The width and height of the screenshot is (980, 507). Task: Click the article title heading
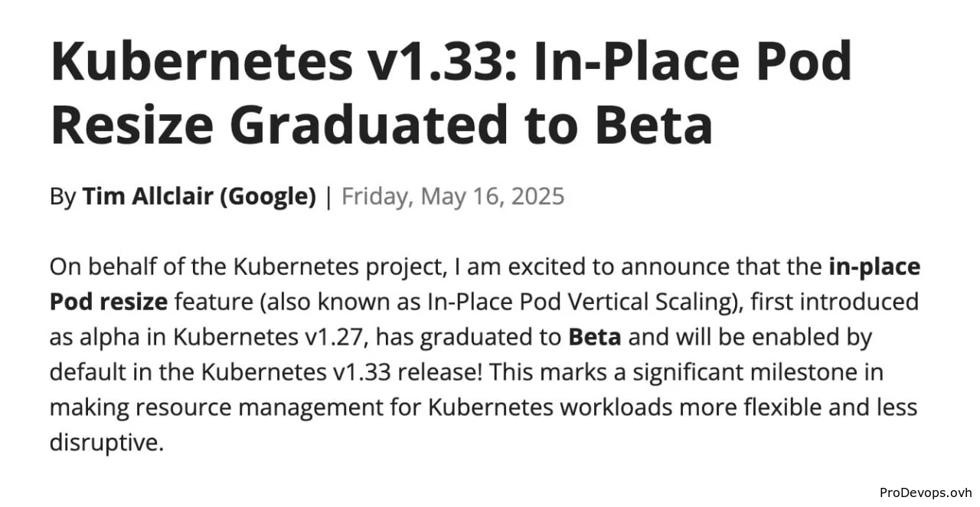[x=452, y=92]
